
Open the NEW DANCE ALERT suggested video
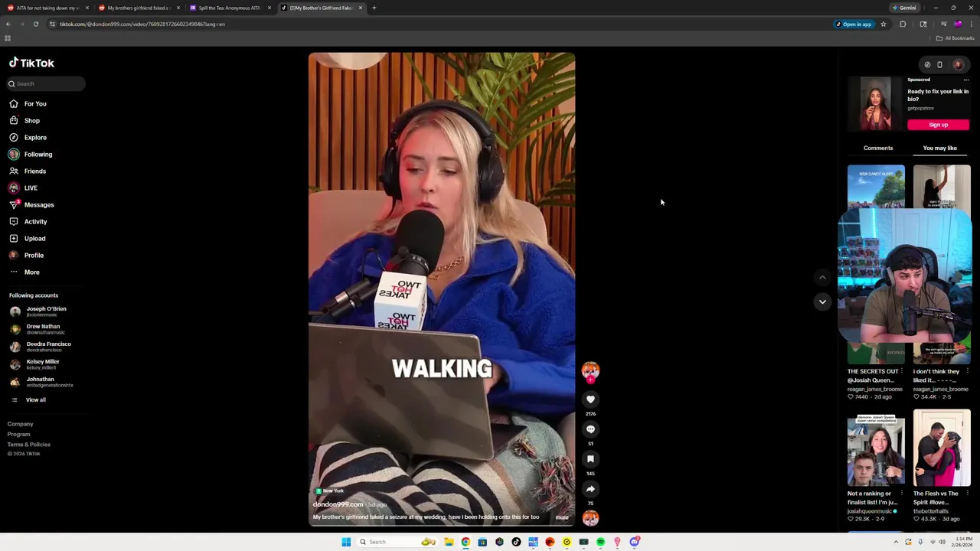pyautogui.click(x=876, y=187)
